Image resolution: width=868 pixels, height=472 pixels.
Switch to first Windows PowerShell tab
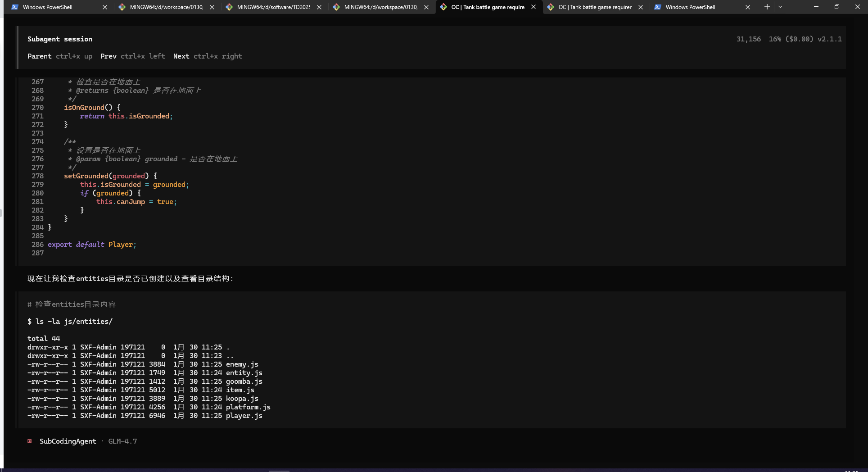[47, 7]
